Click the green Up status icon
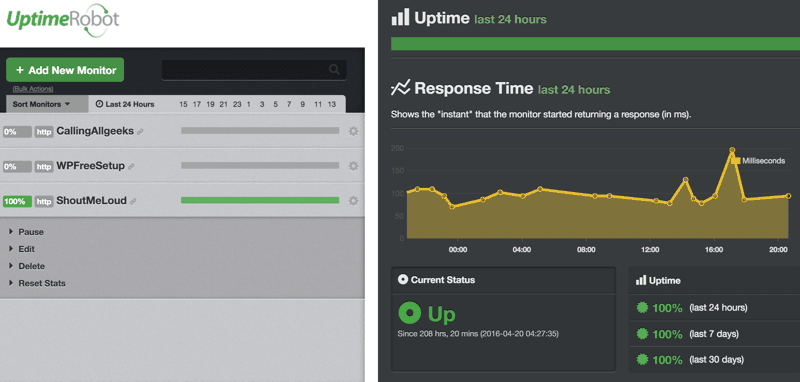 (409, 314)
